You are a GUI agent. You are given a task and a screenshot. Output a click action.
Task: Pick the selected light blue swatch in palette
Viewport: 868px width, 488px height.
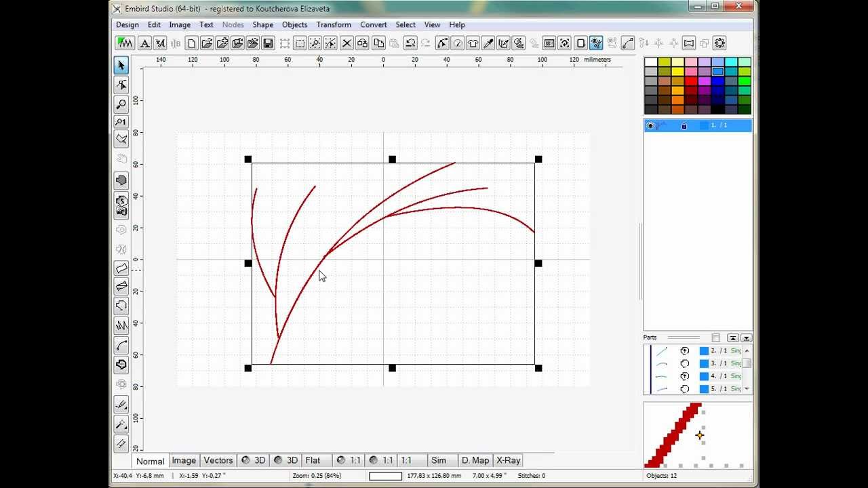[x=718, y=72]
